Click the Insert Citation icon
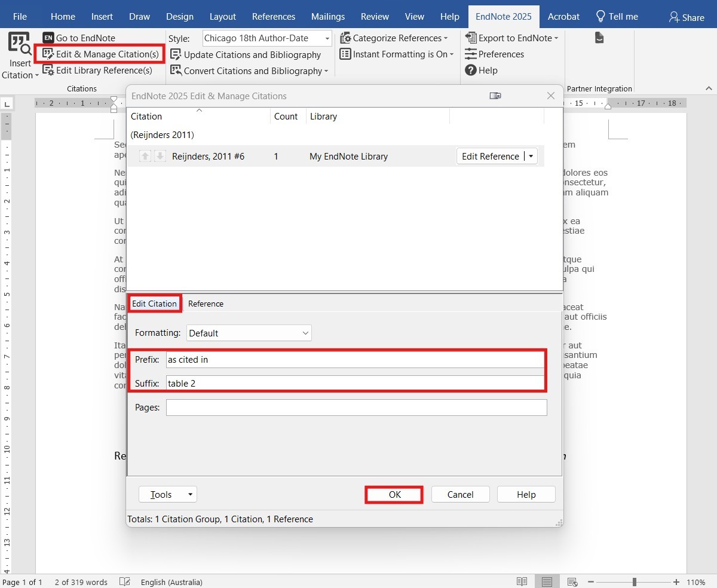The image size is (717, 588). coord(20,44)
